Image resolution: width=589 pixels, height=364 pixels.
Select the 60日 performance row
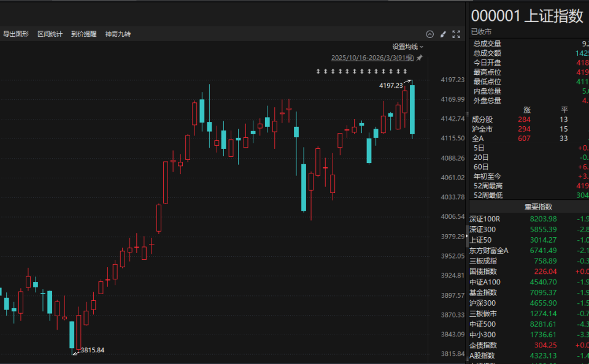(x=529, y=167)
